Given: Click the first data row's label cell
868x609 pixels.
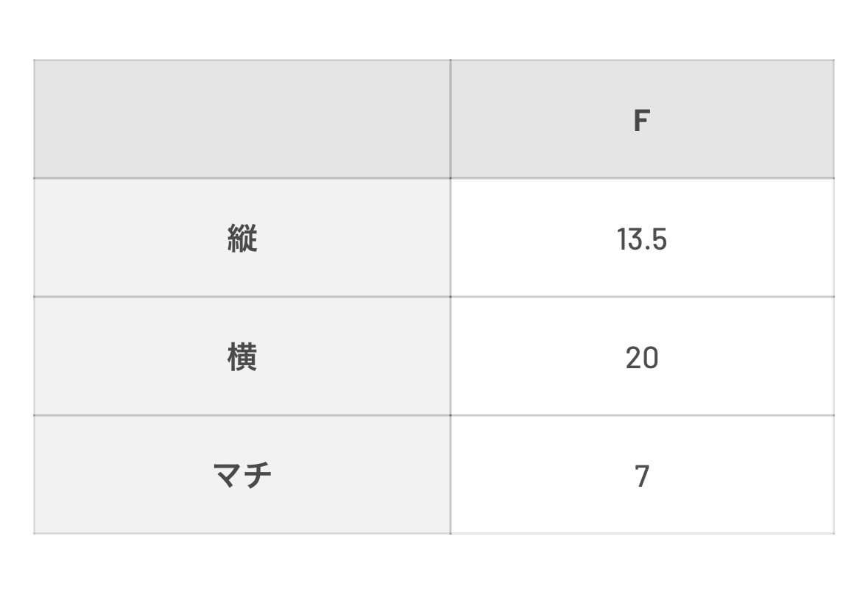Looking at the screenshot, I should pos(242,239).
